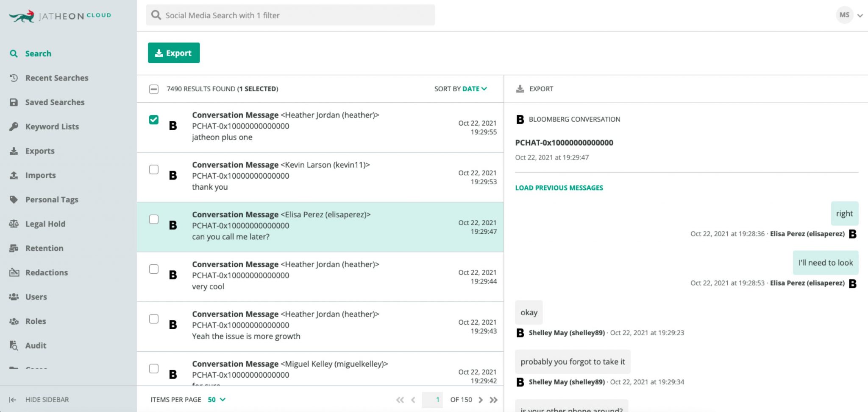This screenshot has height=412, width=868.
Task: Click the Saved Searches disk icon
Action: [x=14, y=102]
